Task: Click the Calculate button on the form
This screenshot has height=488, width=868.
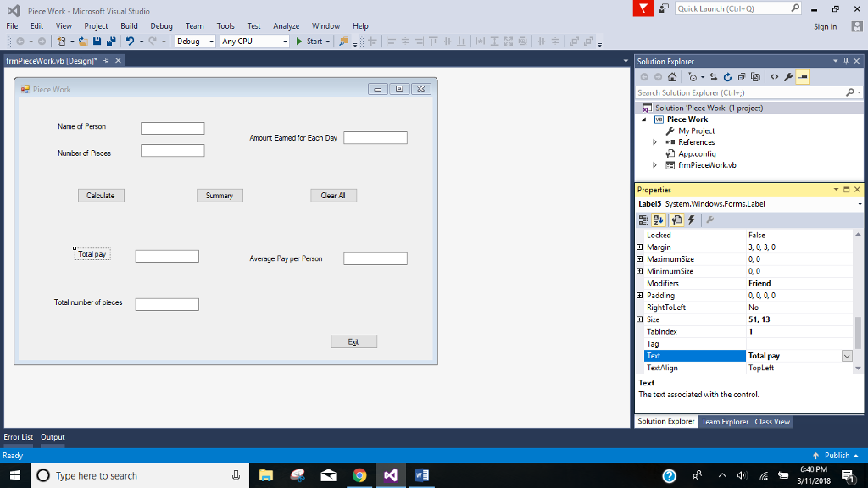Action: point(101,195)
